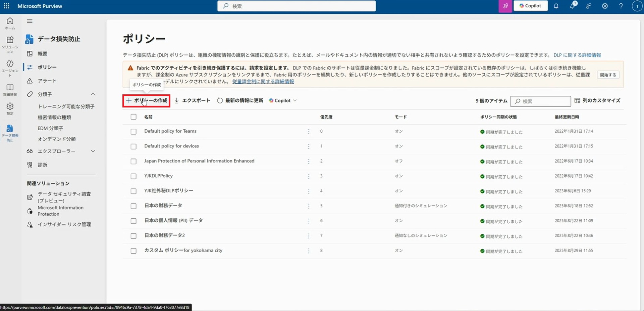Open more options for YJKDLPPolicy

click(309, 176)
